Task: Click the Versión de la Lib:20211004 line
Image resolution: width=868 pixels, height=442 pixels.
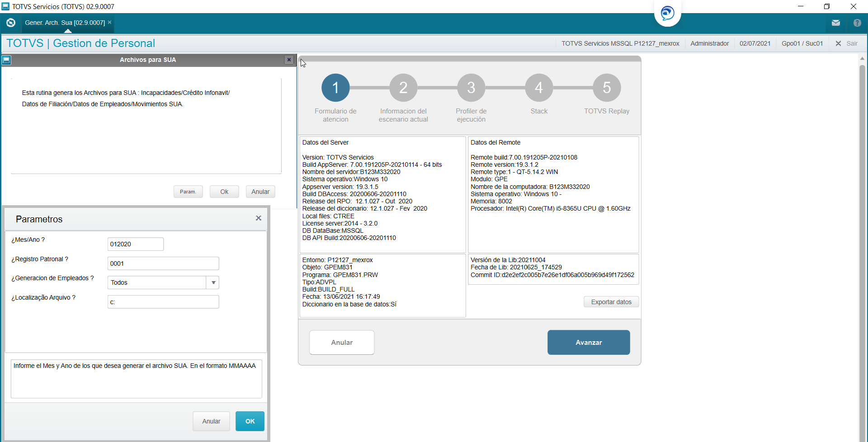Action: pos(508,260)
